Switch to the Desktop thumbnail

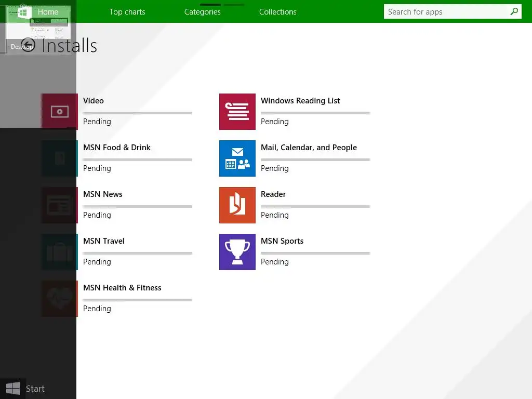point(38,29)
